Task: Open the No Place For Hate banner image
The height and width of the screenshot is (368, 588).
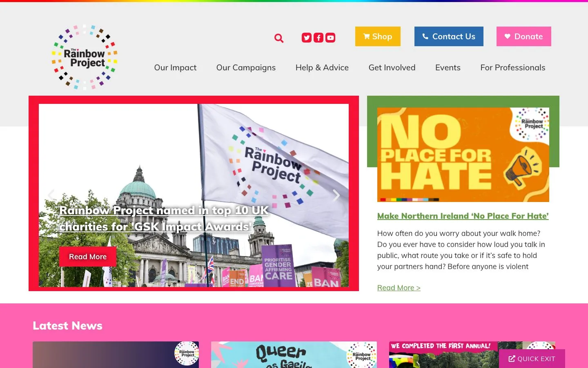Action: click(463, 155)
